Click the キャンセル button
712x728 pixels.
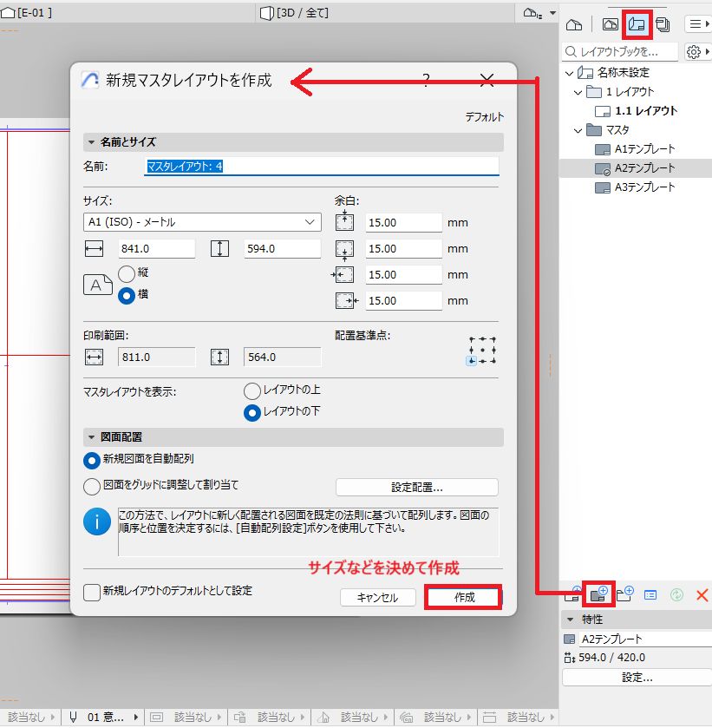pos(378,598)
